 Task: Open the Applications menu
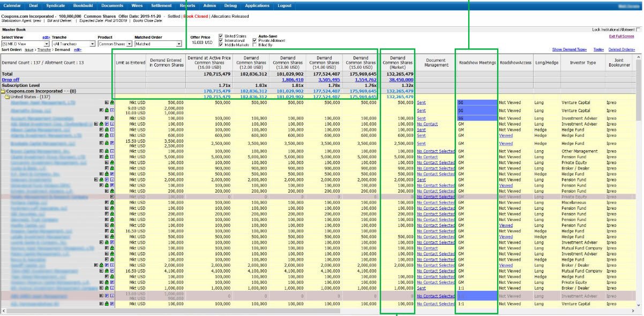(257, 5)
